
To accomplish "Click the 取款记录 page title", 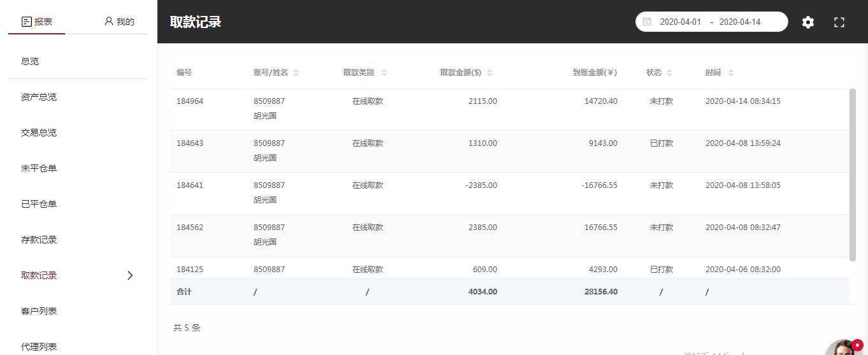I will (196, 22).
